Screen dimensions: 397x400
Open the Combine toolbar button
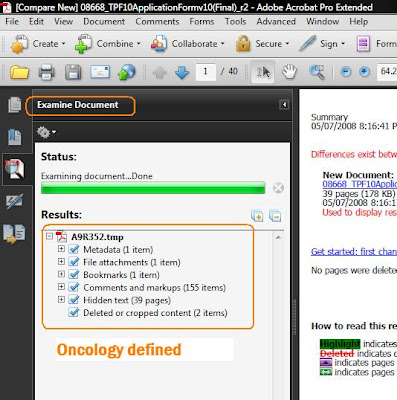pyautogui.click(x=107, y=44)
